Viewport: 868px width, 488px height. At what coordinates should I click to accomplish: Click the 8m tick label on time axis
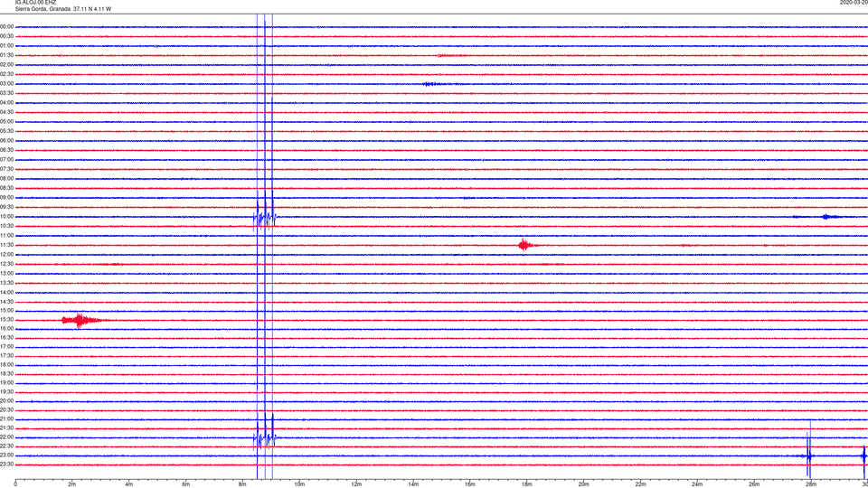coord(242,484)
